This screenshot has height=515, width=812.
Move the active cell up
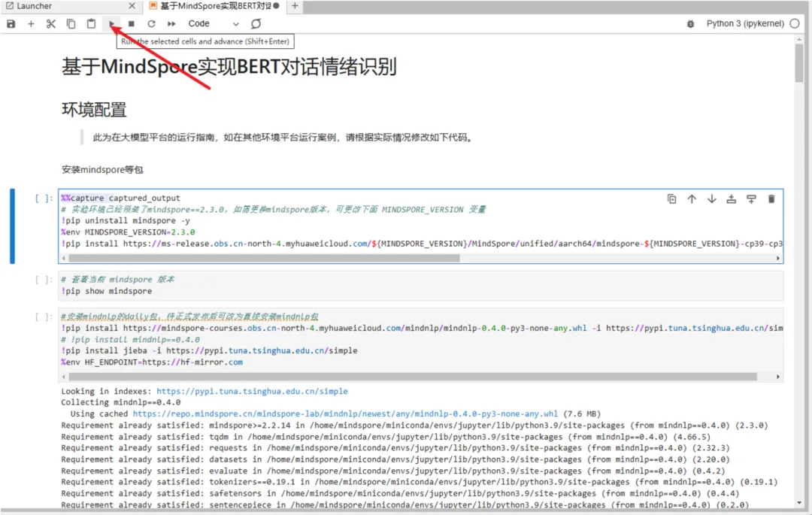[692, 199]
